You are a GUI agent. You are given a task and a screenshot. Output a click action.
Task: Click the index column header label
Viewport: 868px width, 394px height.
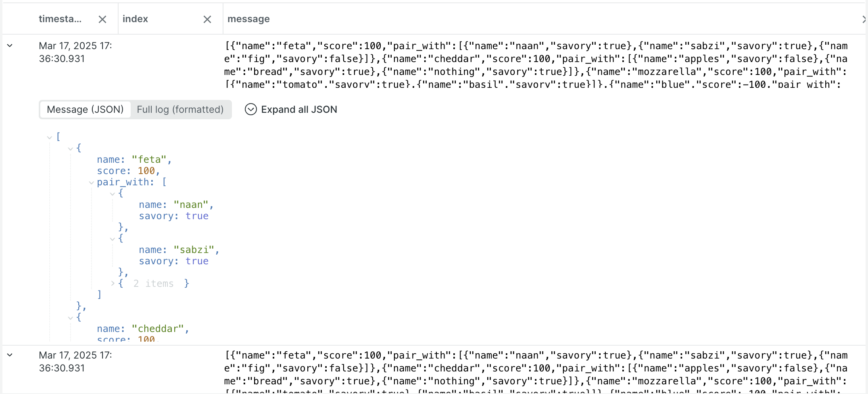point(136,19)
